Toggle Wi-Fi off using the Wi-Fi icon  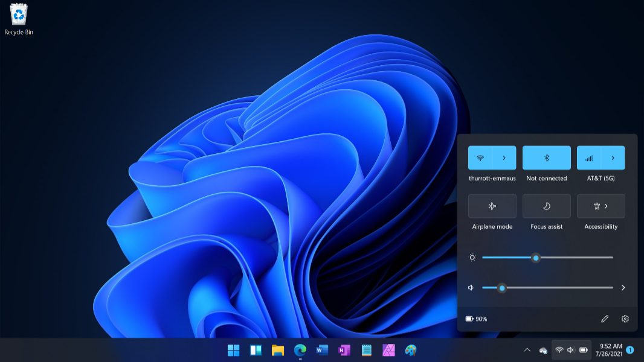[480, 158]
